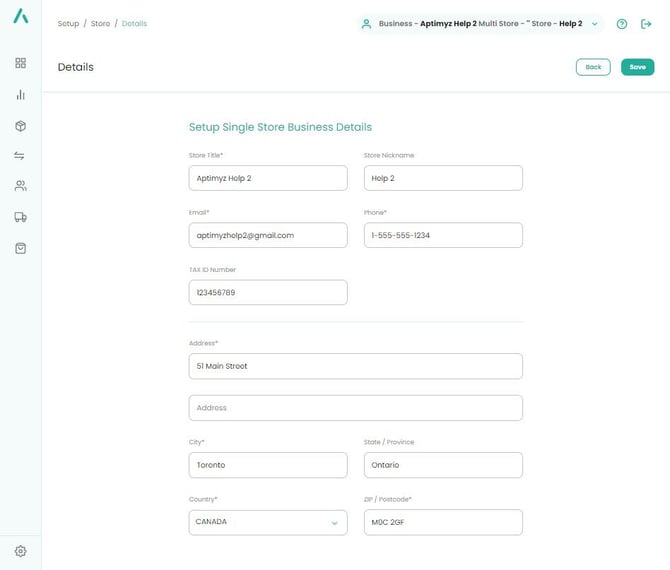The image size is (670, 570).
Task: Open the shopping bag icon
Action: coord(20,248)
